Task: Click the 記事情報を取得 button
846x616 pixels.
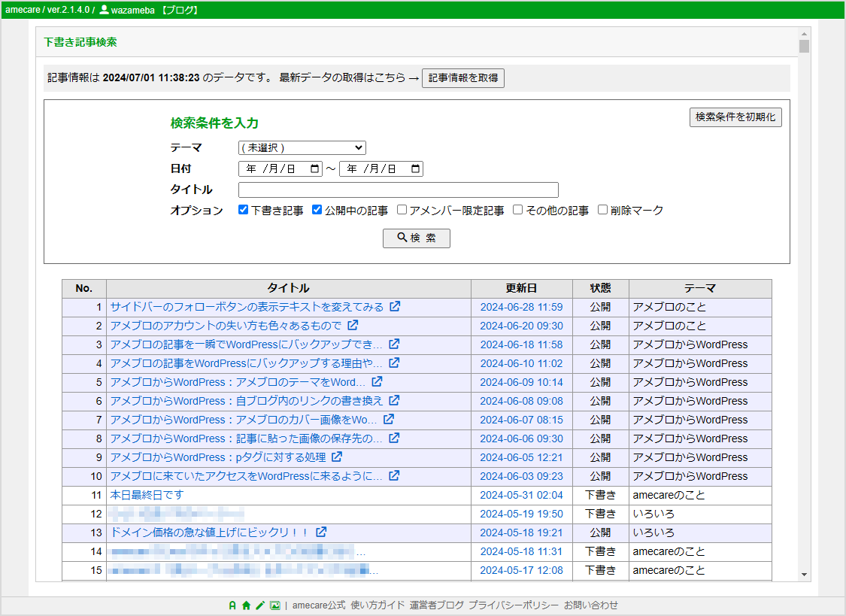Action: (x=462, y=78)
